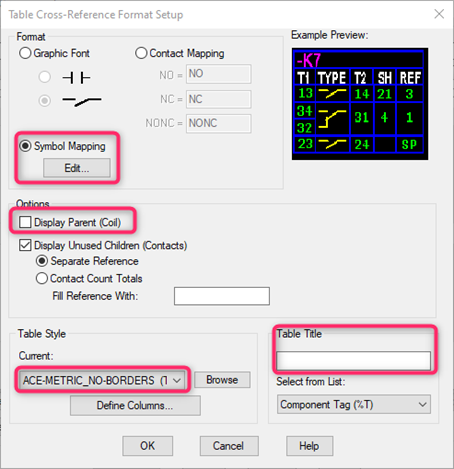The height and width of the screenshot is (469, 454).
Task: Select the Contact Mapping radio button
Action: tap(141, 53)
